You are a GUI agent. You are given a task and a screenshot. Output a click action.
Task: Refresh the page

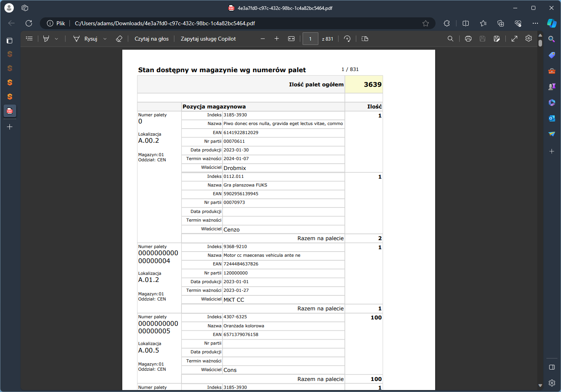[29, 23]
